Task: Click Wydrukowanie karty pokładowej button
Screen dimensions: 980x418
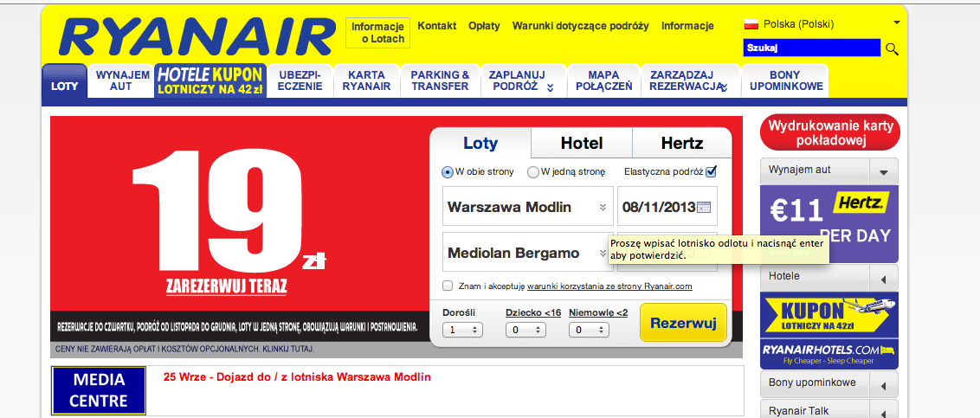Action: 830,133
